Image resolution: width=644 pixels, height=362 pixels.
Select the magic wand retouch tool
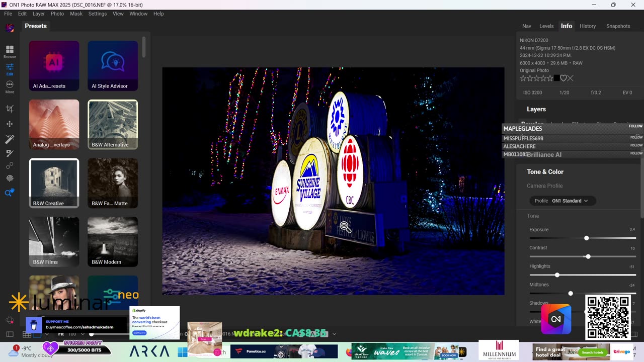pyautogui.click(x=10, y=138)
